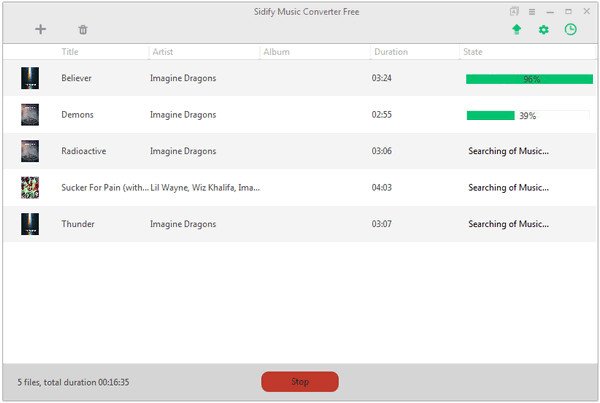
Task: Close the Sidify Music Converter window
Action: (587, 11)
